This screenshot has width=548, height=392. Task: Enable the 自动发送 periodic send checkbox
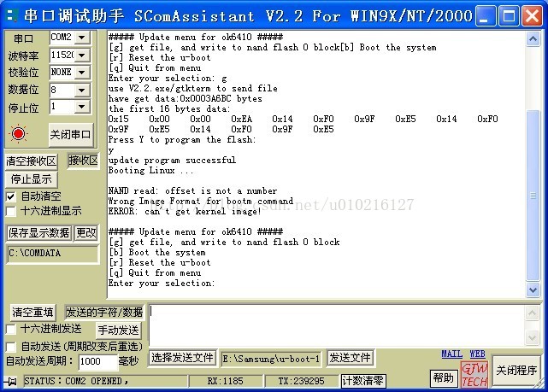click(11, 347)
